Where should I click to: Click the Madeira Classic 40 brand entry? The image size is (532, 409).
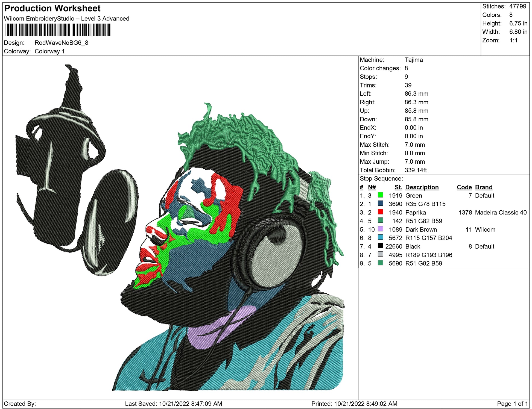[x=501, y=213]
